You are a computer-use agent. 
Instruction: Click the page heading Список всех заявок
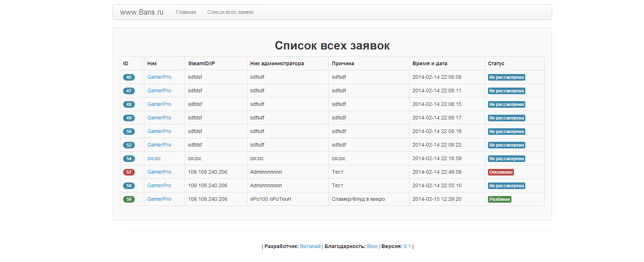[332, 45]
